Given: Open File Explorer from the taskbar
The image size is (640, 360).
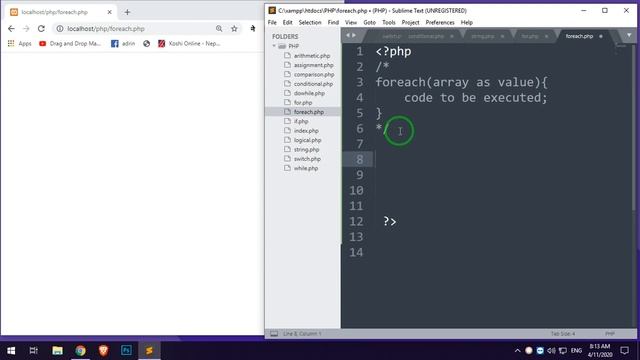Looking at the screenshot, I should tap(57, 351).
